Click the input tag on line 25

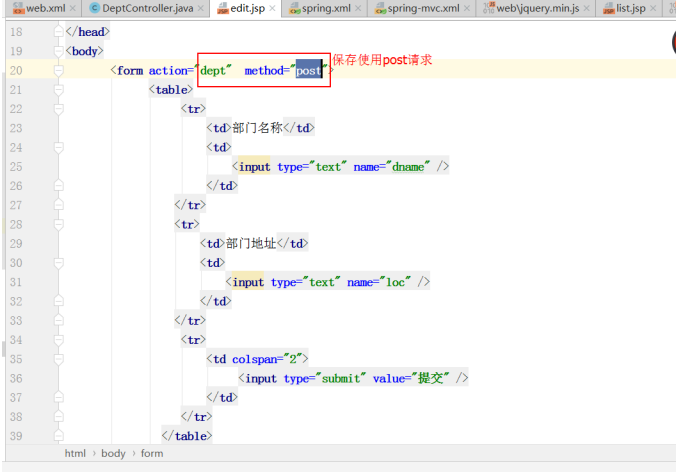click(x=254, y=167)
